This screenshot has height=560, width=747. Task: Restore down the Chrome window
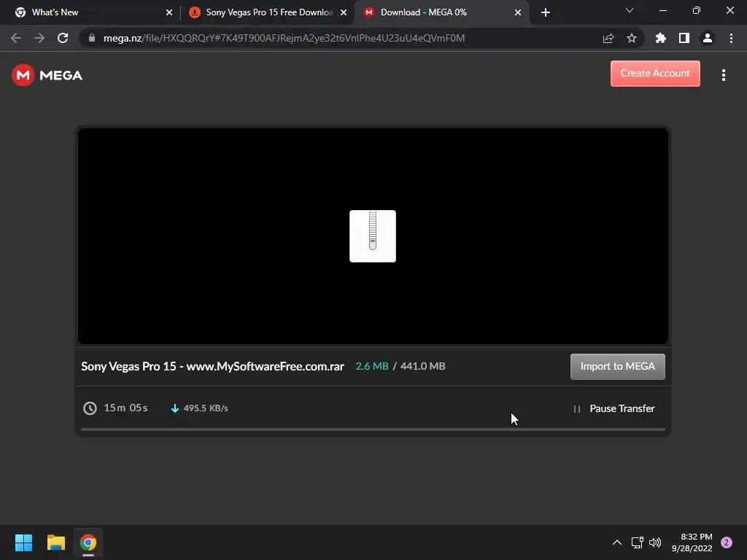click(697, 10)
